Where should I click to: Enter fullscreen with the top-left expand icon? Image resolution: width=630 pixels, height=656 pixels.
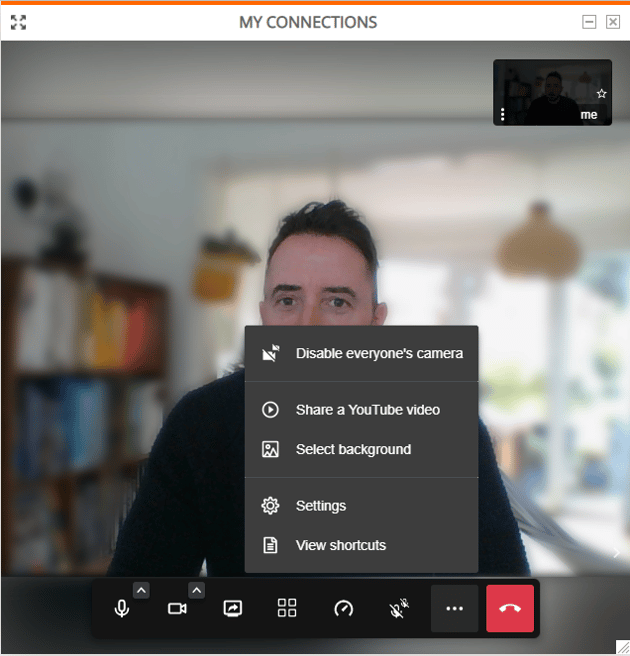18,22
